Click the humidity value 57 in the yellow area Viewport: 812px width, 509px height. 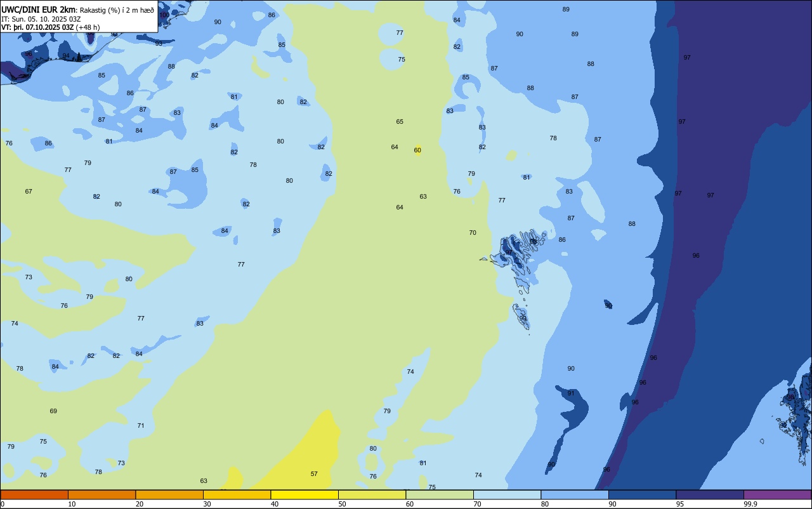[314, 473]
